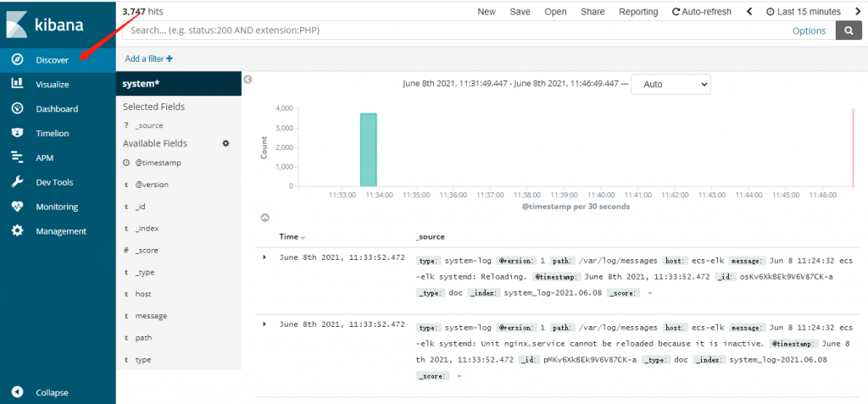This screenshot has height=404, width=868.
Task: Collapse the histogram chart with up-arrow button
Action: pos(265,218)
